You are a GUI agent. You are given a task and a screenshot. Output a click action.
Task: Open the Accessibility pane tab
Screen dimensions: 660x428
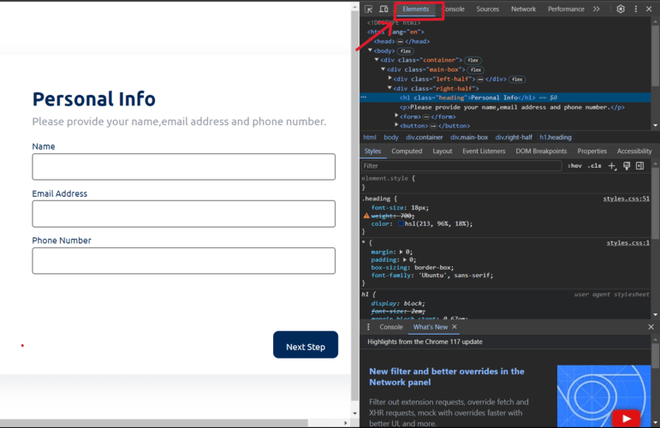click(634, 151)
